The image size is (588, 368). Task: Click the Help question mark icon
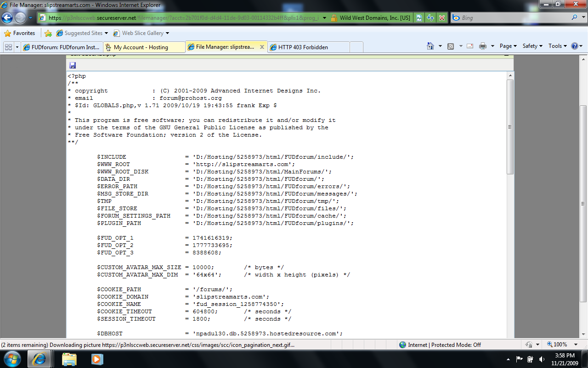pos(574,46)
